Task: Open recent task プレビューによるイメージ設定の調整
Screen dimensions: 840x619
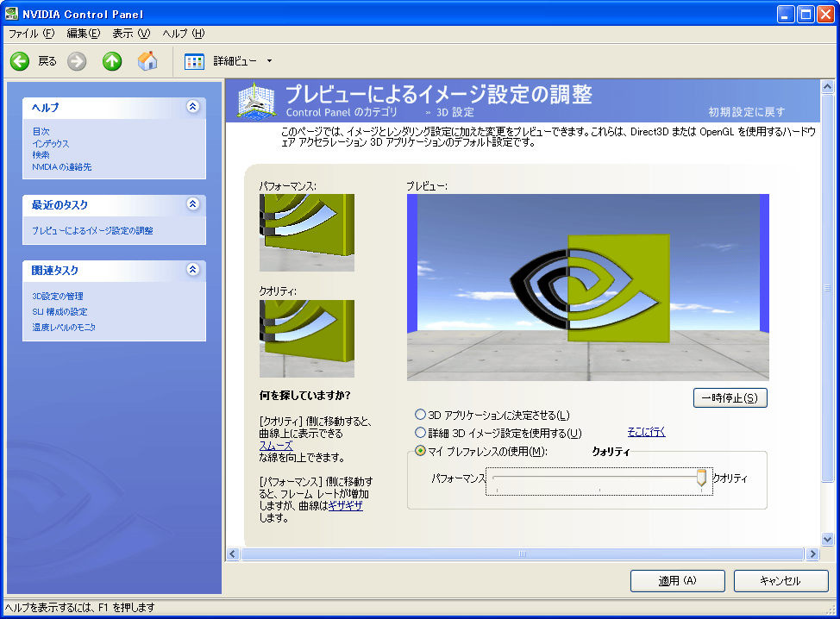Action: (x=92, y=231)
